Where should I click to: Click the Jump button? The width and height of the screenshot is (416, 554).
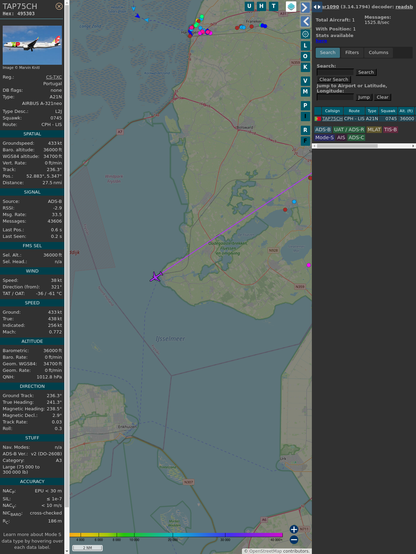(364, 97)
